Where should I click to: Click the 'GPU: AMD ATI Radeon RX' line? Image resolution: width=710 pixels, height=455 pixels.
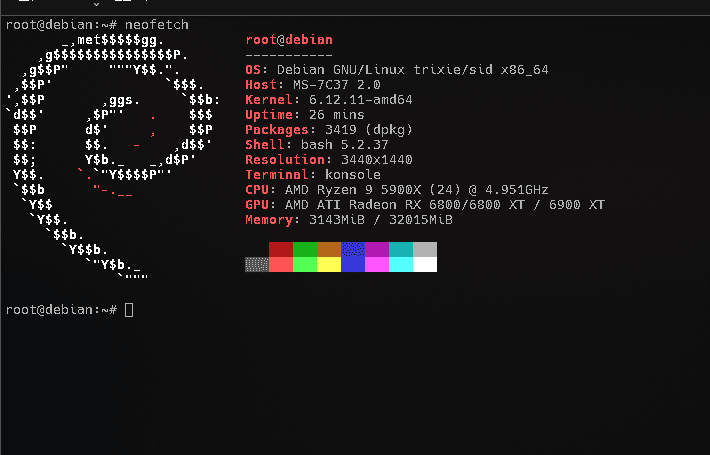click(425, 204)
